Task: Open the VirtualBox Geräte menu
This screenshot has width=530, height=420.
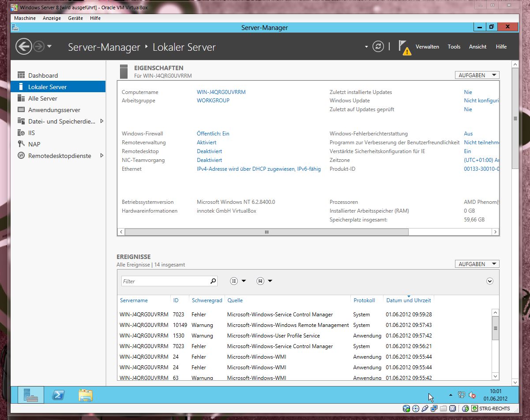Action: [x=75, y=18]
